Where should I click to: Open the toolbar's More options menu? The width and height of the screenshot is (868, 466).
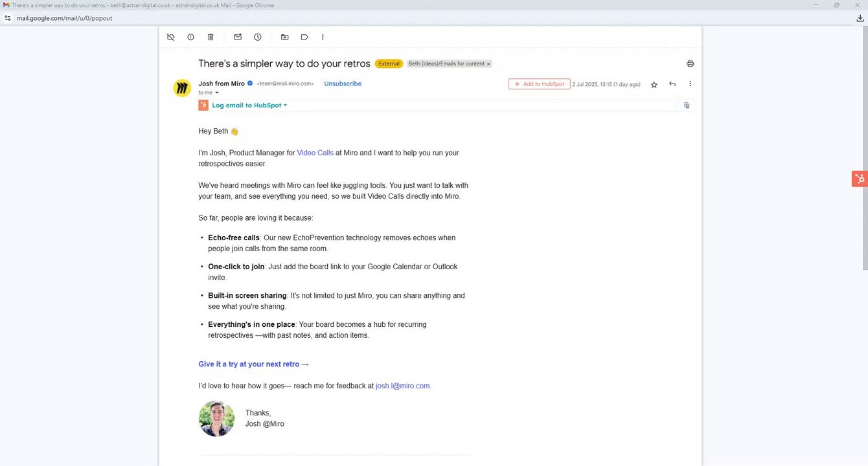tap(323, 37)
